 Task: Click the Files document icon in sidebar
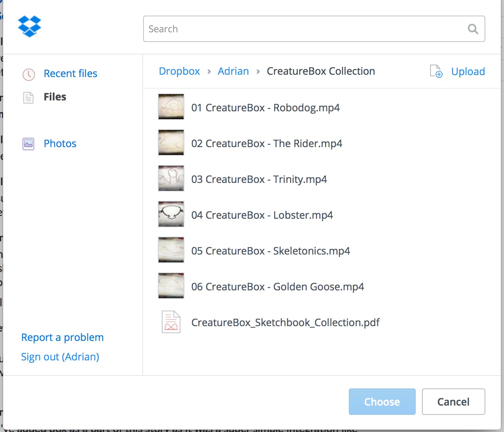(x=28, y=97)
